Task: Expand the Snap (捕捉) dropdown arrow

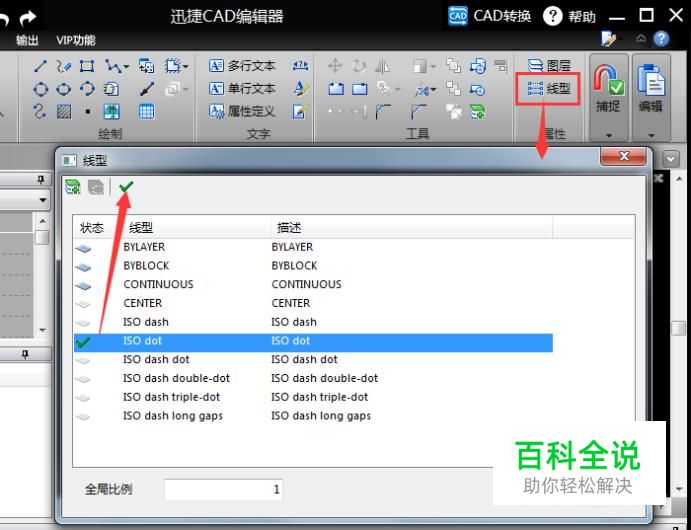Action: click(x=609, y=135)
